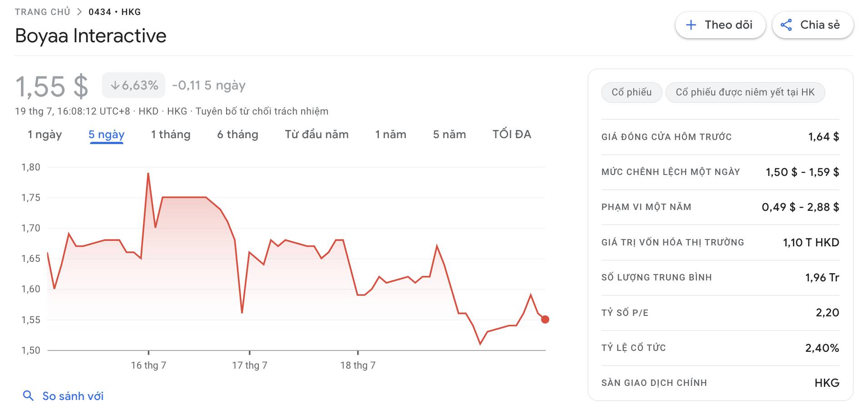Click the 2,40% dividend yield value
This screenshot has height=410, width=868.
tap(822, 348)
